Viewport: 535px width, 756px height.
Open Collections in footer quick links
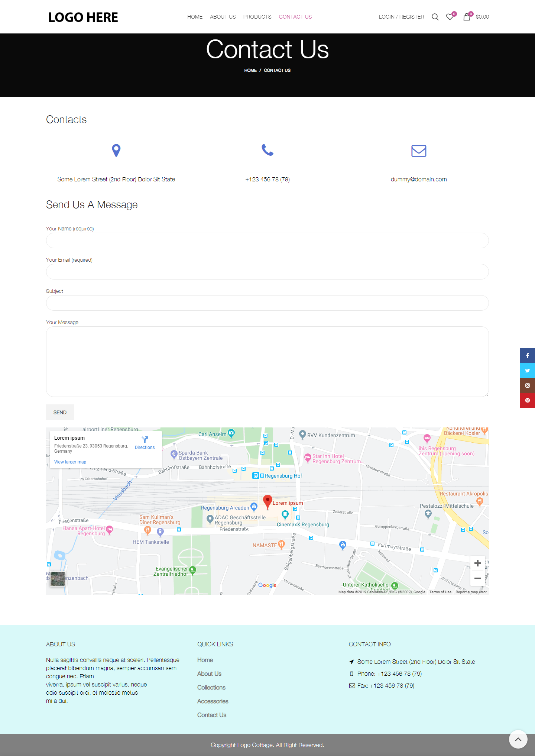(211, 688)
